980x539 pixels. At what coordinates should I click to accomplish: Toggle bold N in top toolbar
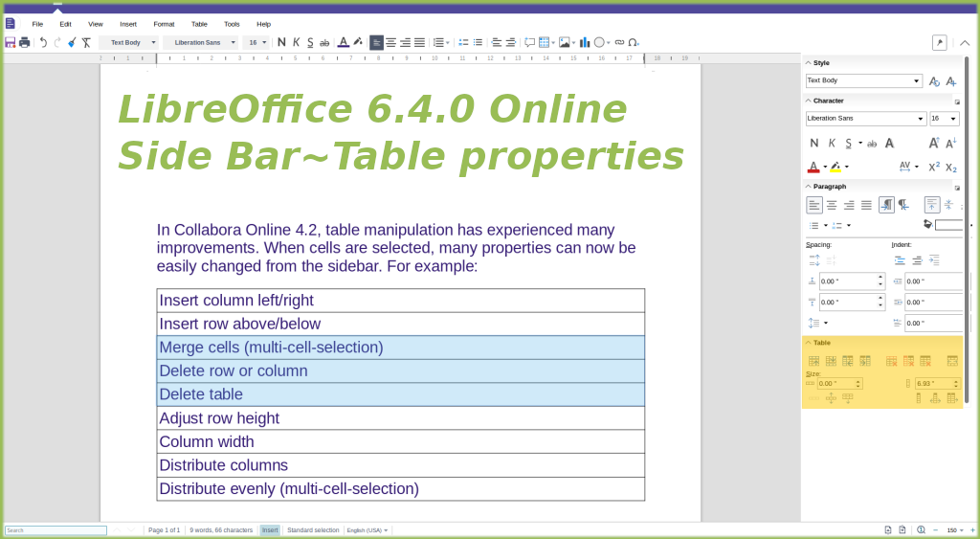281,42
